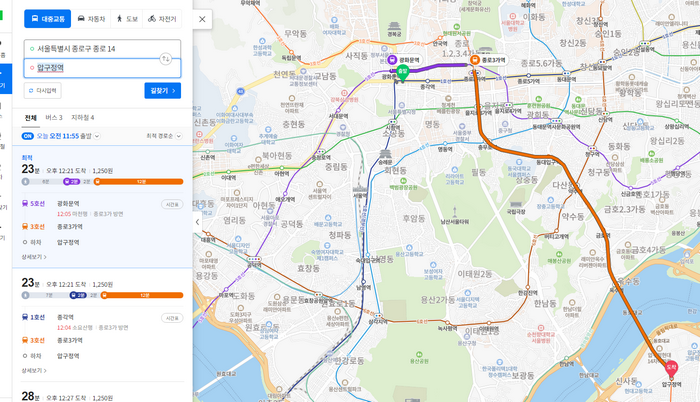Filter results by 버스 3 tab

(54, 117)
